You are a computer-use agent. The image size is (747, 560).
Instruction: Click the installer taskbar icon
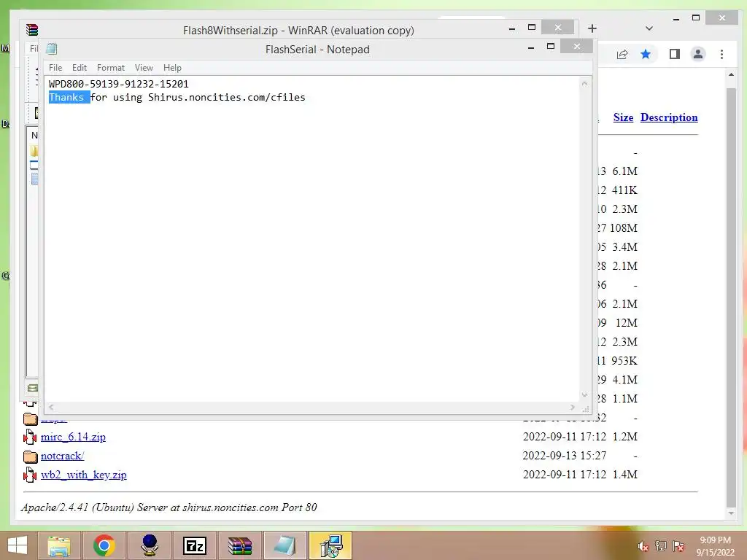point(330,545)
